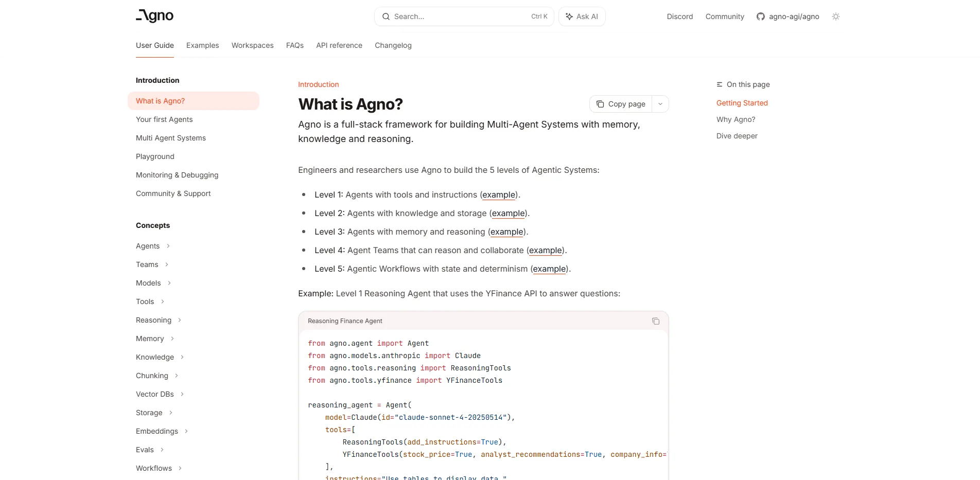Viewport: 980px width, 480px height.
Task: Open the Copy page dropdown arrow
Action: pos(660,104)
